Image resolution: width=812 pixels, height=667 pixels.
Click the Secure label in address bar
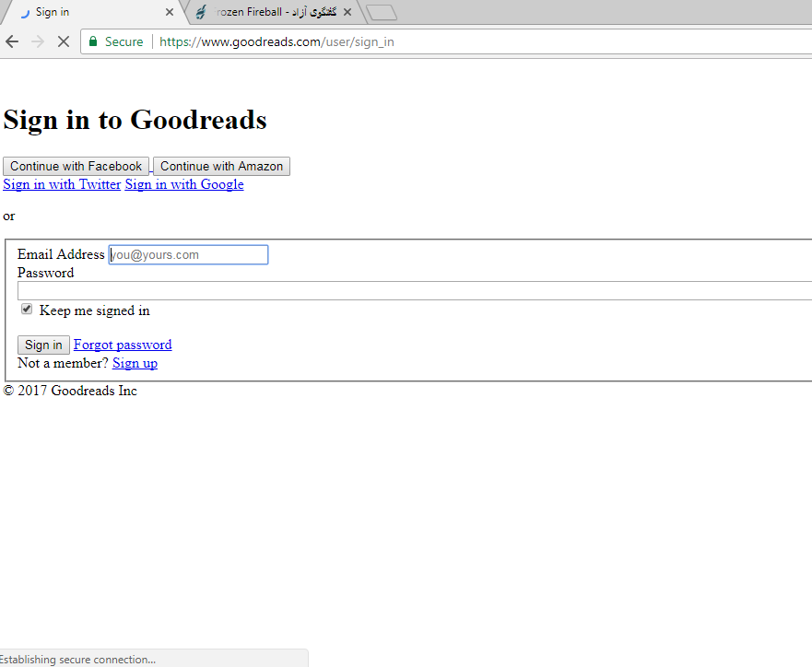(x=124, y=41)
